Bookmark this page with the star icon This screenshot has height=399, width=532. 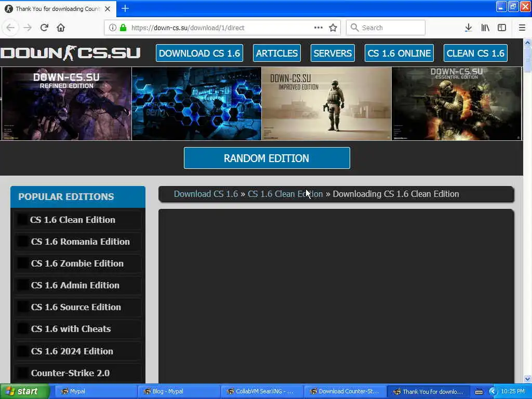pos(333,28)
